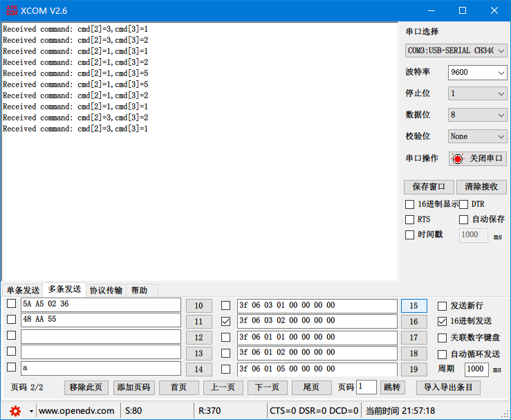Click the R:370 received counter
The image size is (511, 420).
210,411
